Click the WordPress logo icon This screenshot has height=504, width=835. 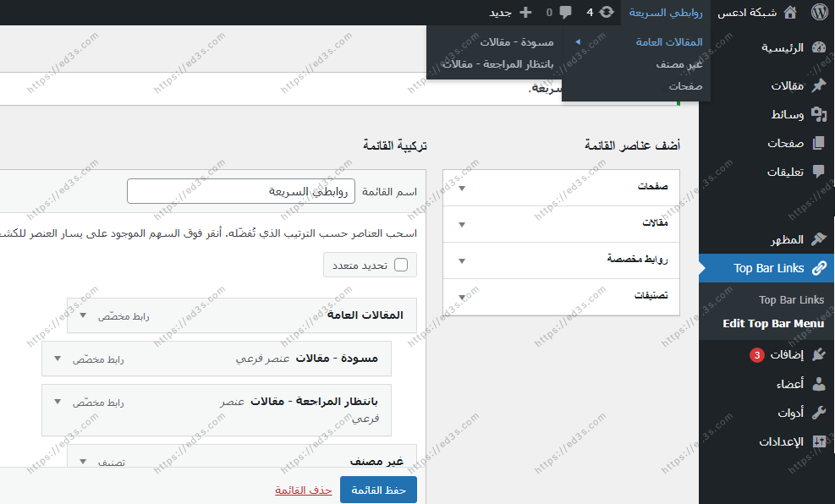820,12
